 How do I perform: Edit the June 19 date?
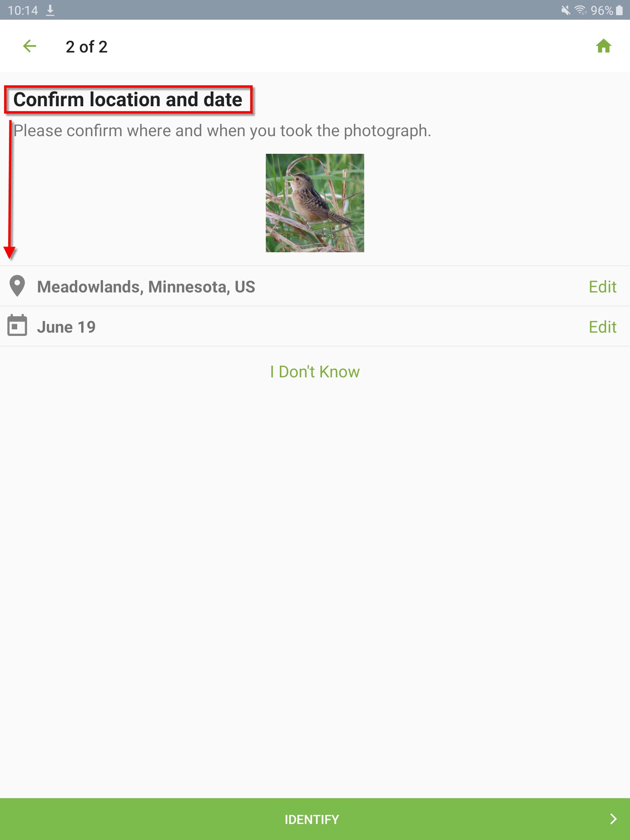603,327
